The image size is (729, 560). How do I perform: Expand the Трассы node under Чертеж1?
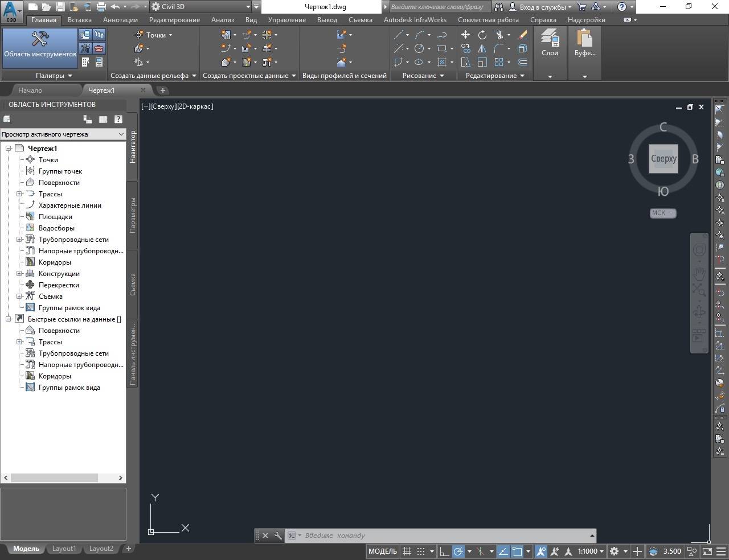(19, 194)
